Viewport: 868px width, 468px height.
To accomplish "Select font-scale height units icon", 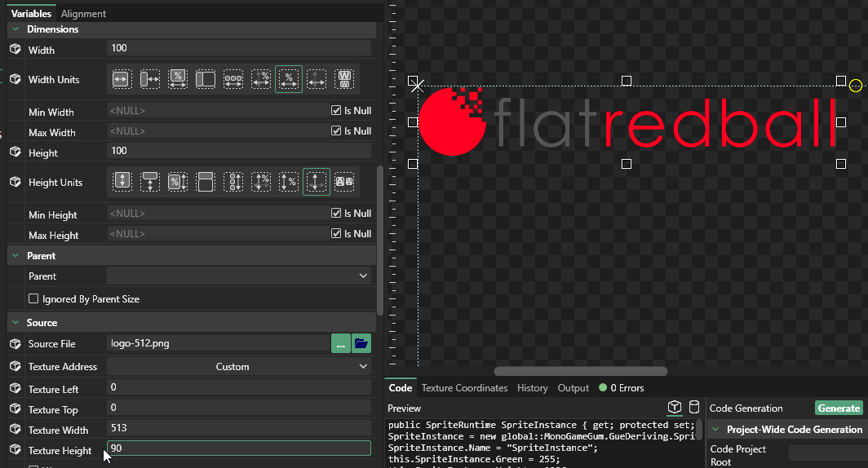I will (344, 182).
